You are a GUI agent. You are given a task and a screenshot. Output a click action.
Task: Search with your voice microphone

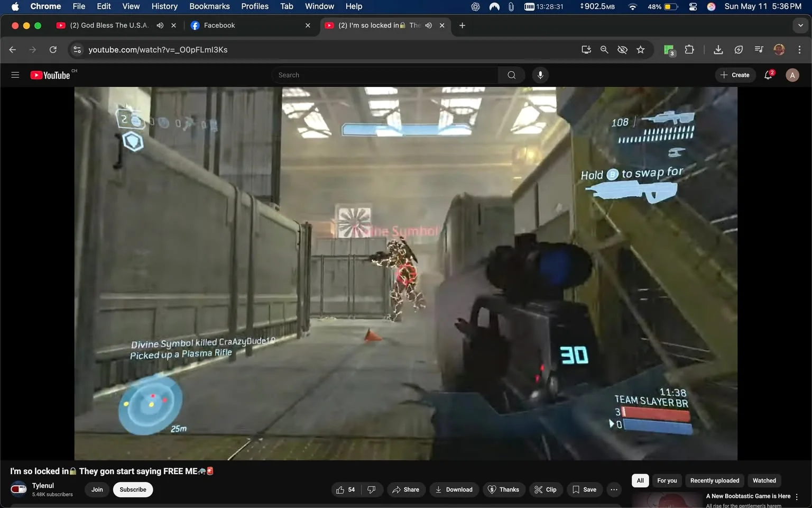pyautogui.click(x=540, y=75)
